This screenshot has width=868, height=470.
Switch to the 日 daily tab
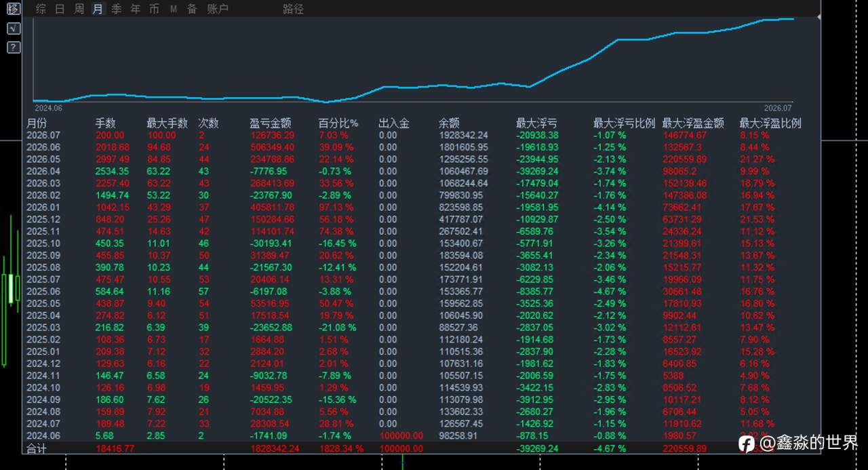pyautogui.click(x=60, y=9)
